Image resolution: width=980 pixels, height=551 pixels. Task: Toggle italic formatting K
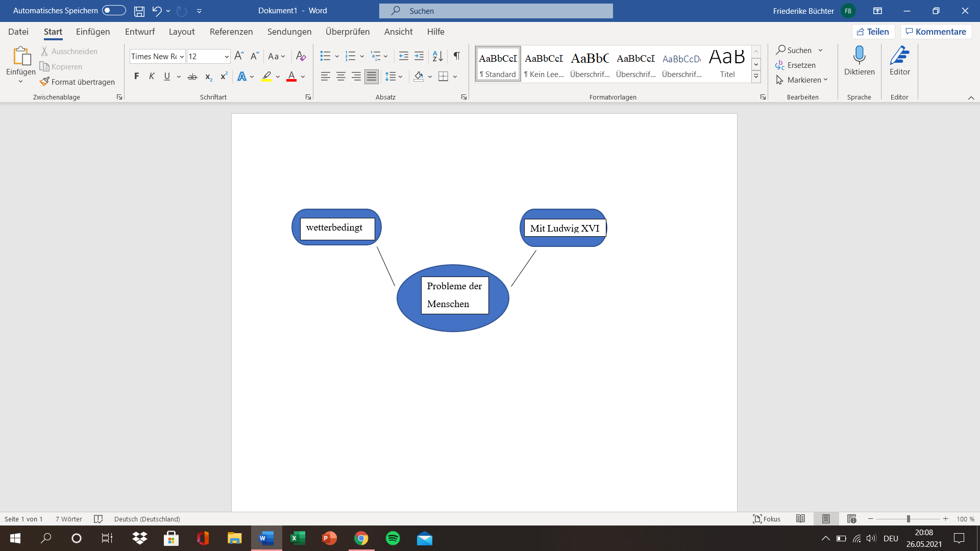[152, 77]
